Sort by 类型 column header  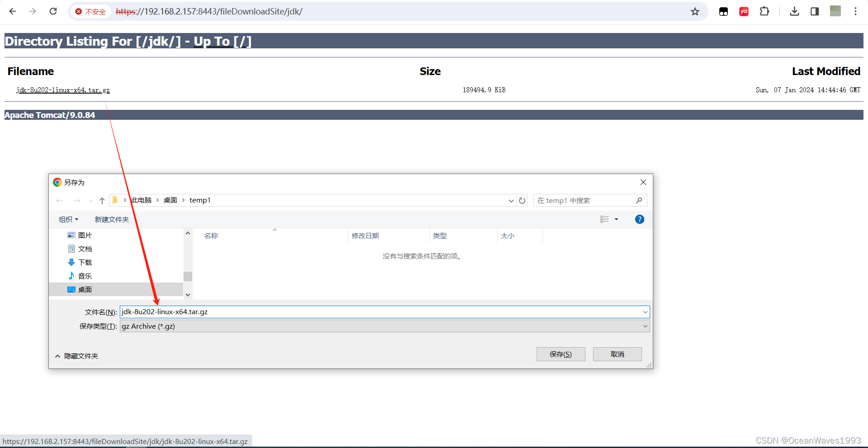(440, 236)
